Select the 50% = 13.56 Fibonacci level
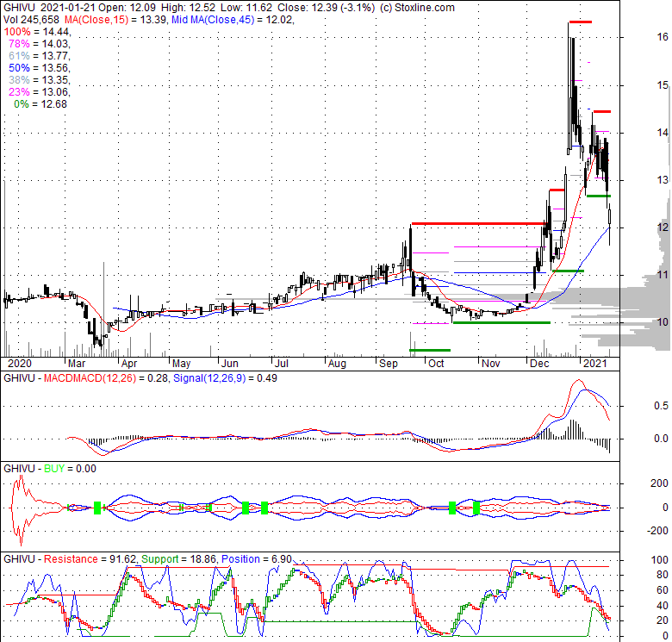This screenshot has height=642, width=672. (x=39, y=68)
